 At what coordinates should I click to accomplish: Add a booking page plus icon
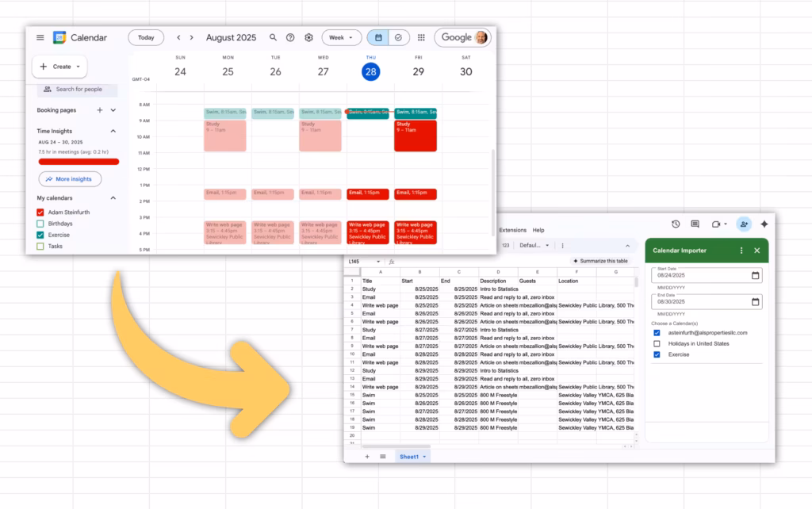click(99, 109)
